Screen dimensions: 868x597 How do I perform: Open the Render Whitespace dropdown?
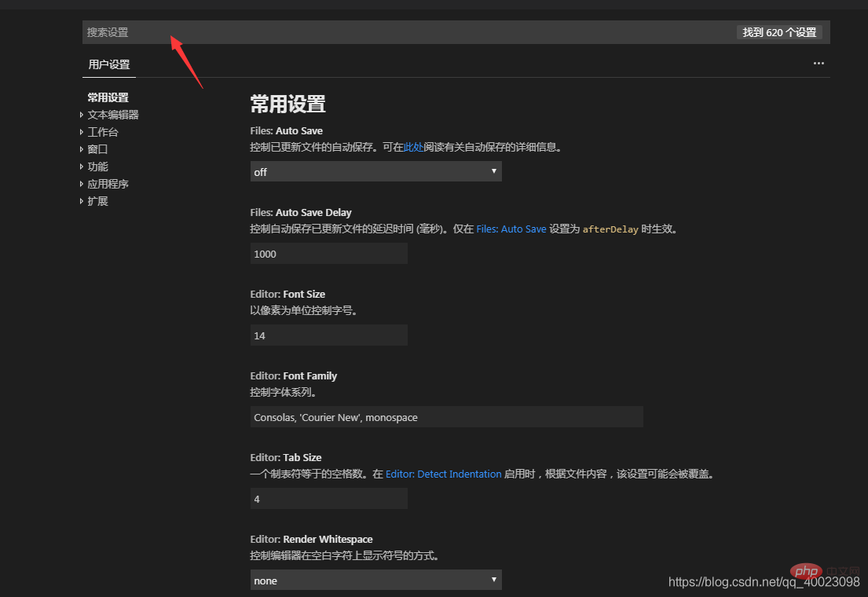coord(375,580)
